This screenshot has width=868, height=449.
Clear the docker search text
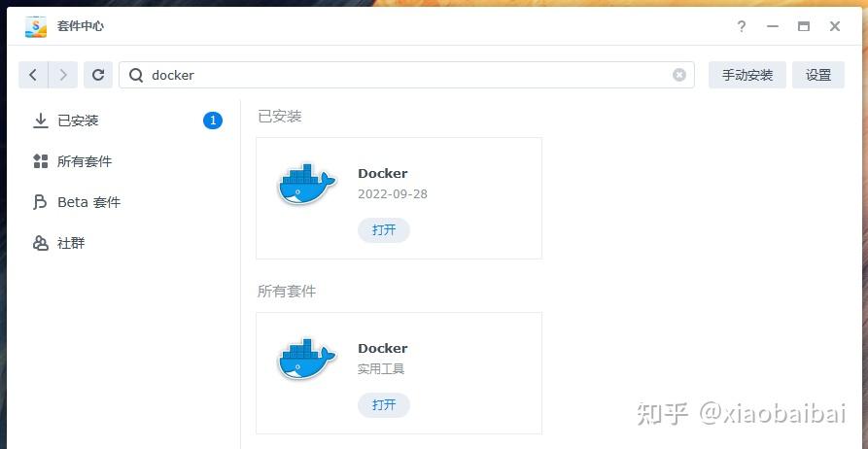click(679, 75)
